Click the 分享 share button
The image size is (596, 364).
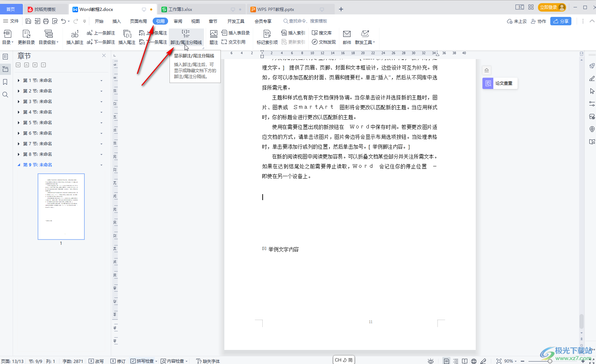point(561,21)
